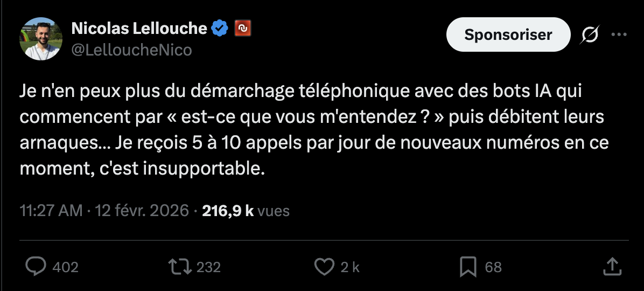
Task: Click the 402 replies count
Action: point(66,267)
